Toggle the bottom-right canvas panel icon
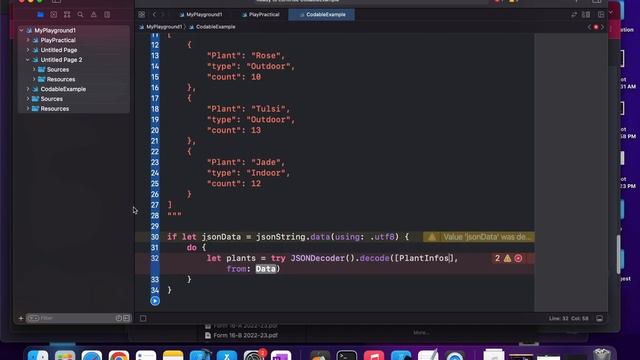This screenshot has width=640, height=360. 599,318
